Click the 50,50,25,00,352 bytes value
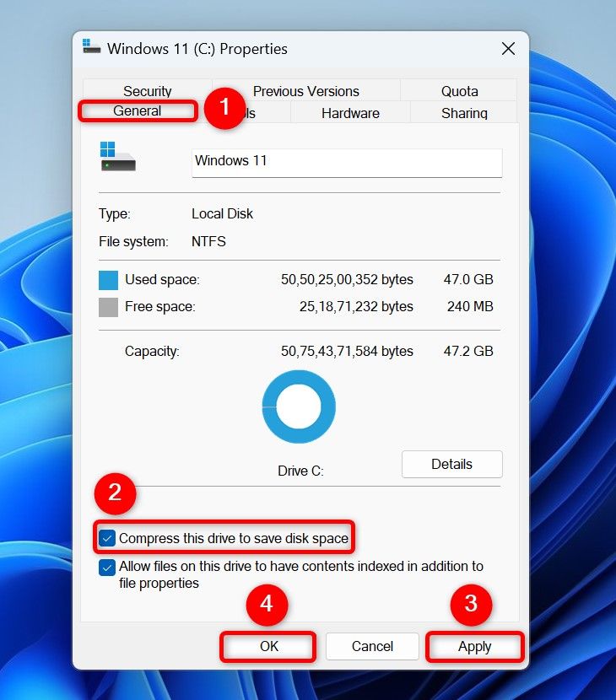 tap(347, 279)
